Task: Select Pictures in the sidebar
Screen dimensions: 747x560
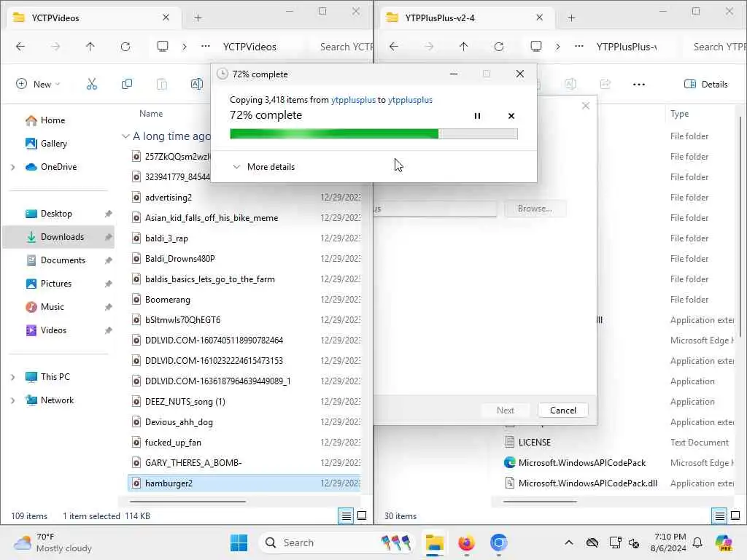Action: (x=55, y=284)
